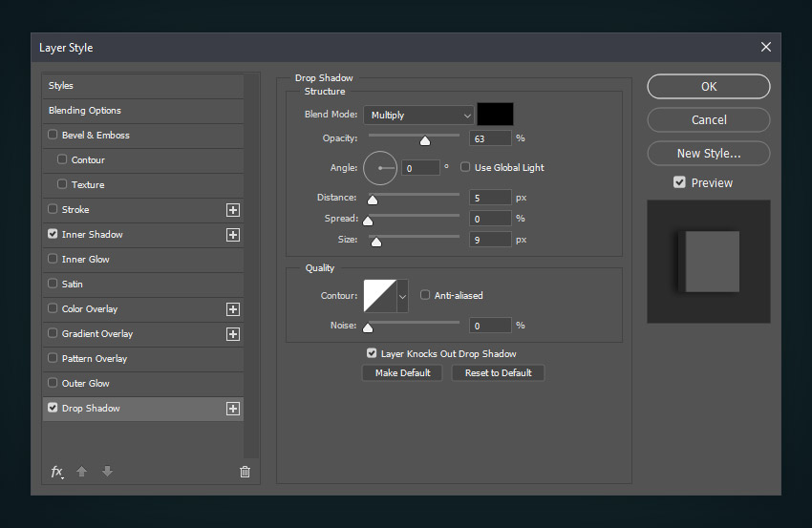Click the Cancel button
The height and width of the screenshot is (528, 812).
(709, 120)
